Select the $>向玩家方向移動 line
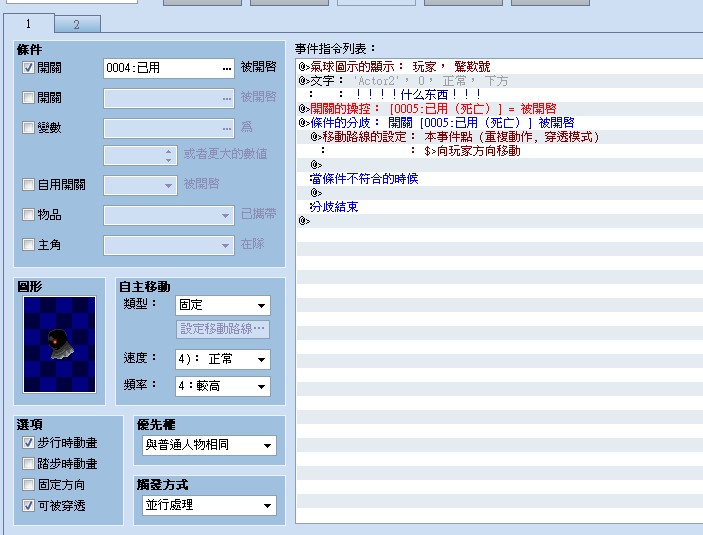Screen dimensions: 703x535 [x=499, y=151]
